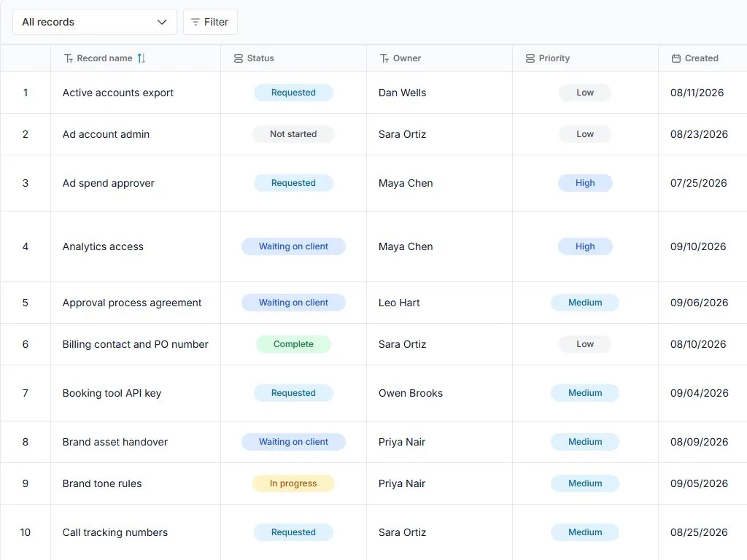Image resolution: width=747 pixels, height=560 pixels.
Task: Open the Brand asset handover record
Action: (115, 442)
